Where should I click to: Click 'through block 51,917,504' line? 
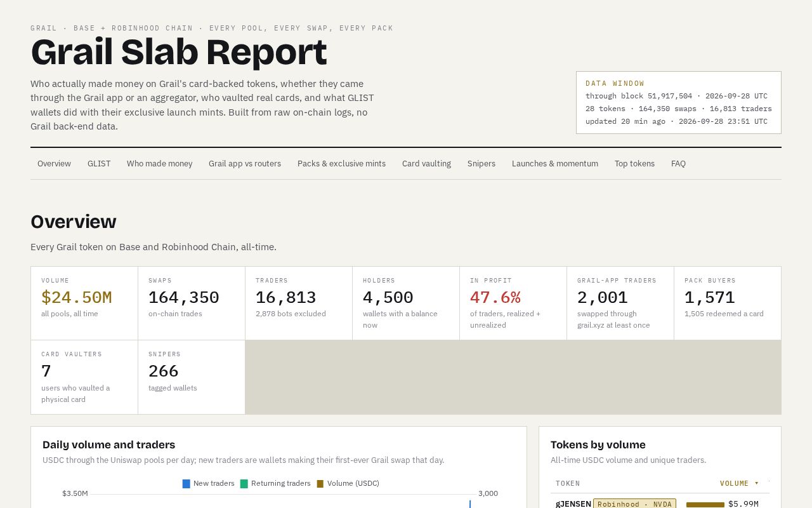tap(676, 96)
